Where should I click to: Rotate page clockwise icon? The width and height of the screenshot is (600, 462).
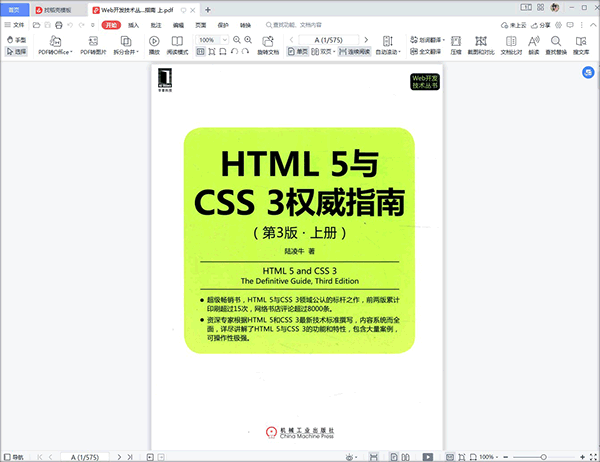click(245, 51)
